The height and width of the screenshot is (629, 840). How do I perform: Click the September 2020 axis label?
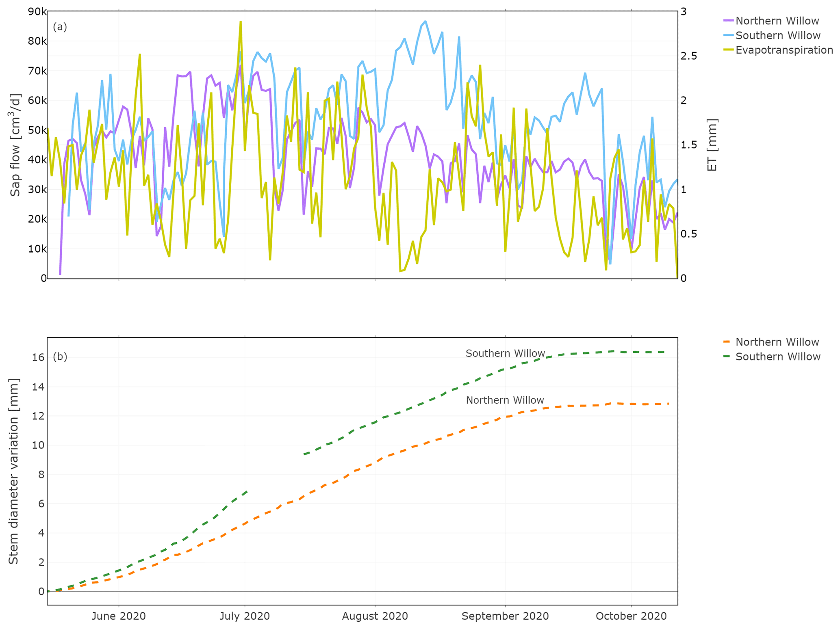pyautogui.click(x=505, y=616)
